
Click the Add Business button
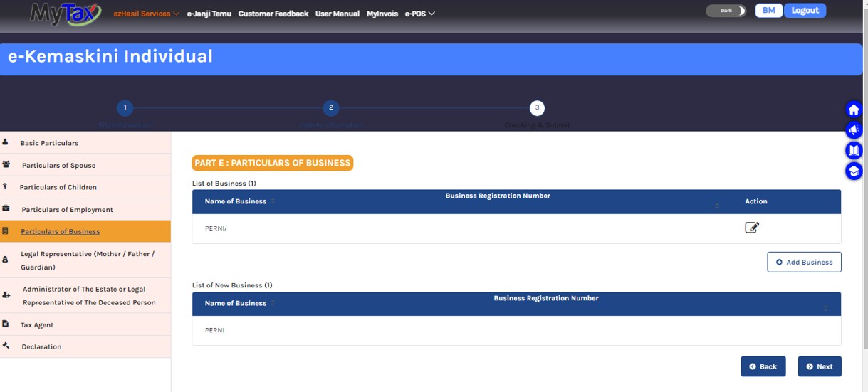(x=804, y=262)
